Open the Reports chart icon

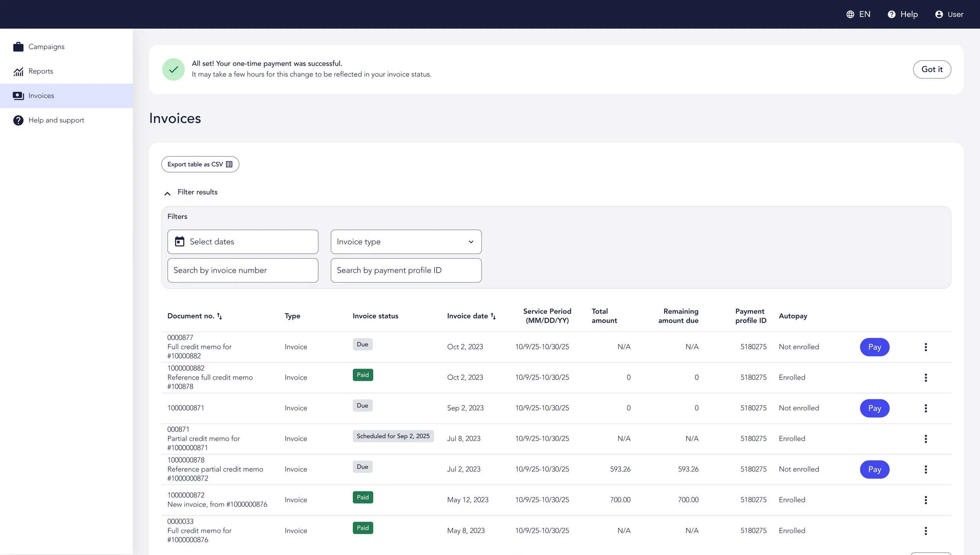click(x=18, y=71)
